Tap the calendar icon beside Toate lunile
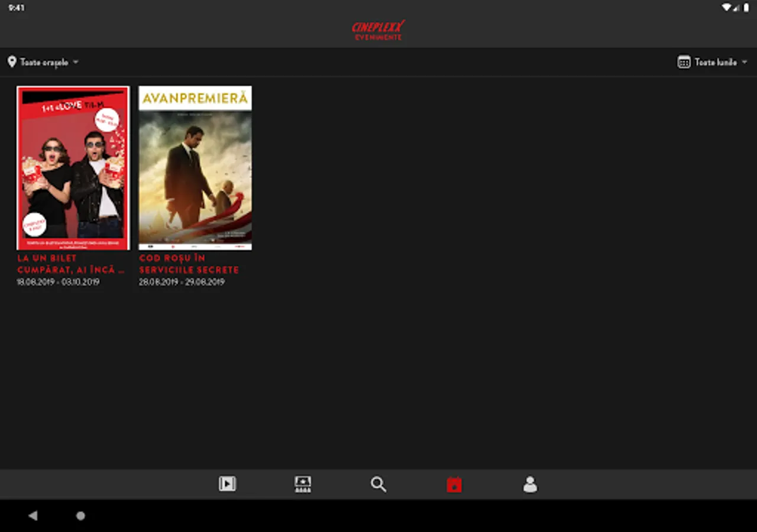This screenshot has width=757, height=532. point(684,62)
